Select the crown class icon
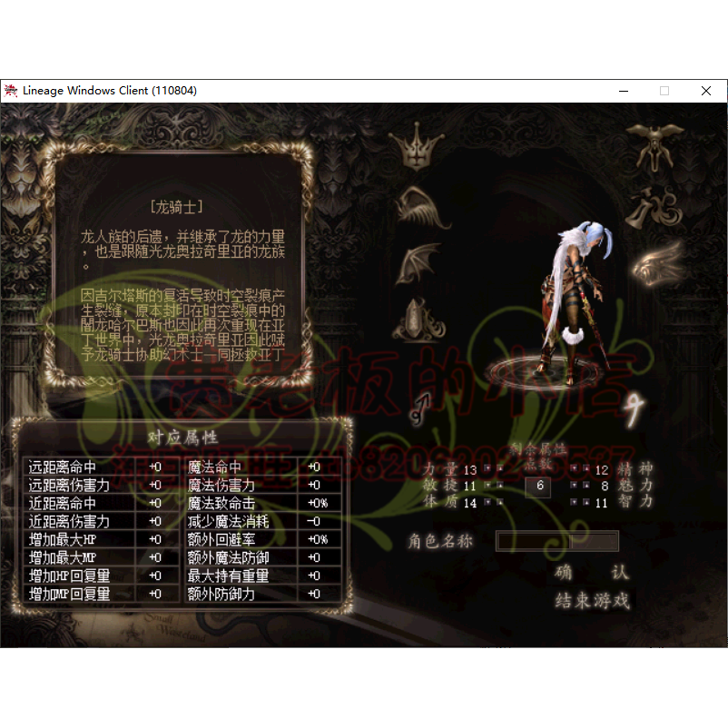The width and height of the screenshot is (728, 728). (416, 145)
